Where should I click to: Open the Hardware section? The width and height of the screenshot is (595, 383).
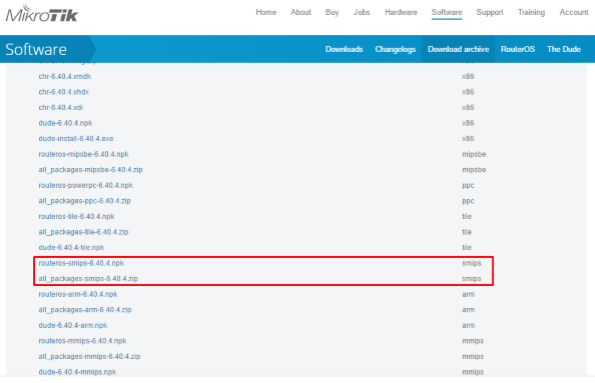[x=401, y=12]
